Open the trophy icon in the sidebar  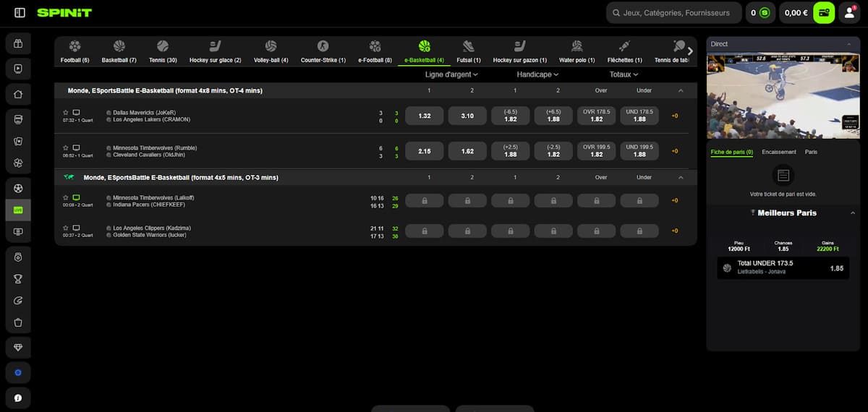18,279
